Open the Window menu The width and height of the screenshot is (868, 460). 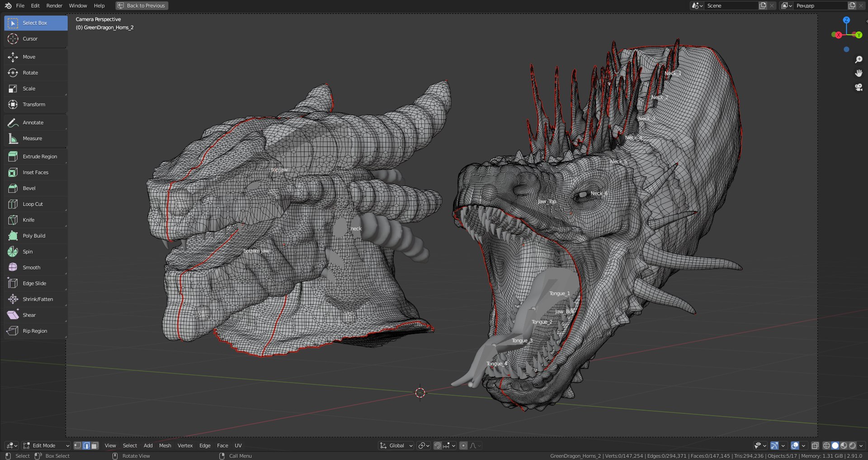(x=78, y=5)
